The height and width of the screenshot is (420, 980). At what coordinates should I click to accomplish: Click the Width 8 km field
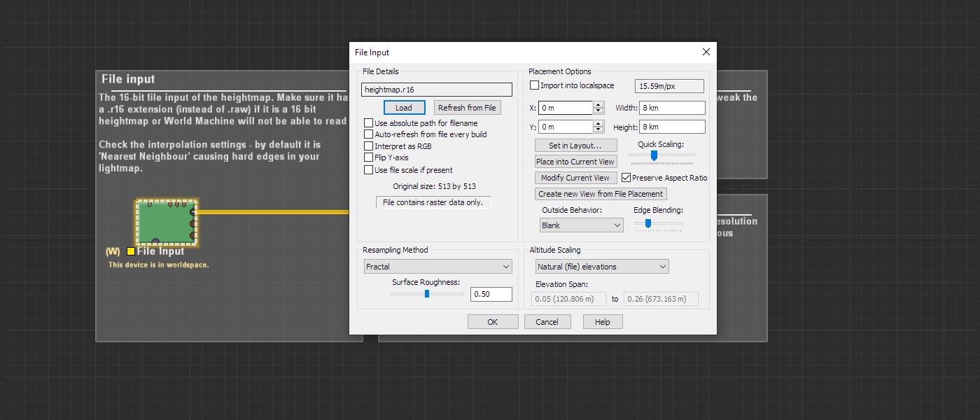[672, 108]
